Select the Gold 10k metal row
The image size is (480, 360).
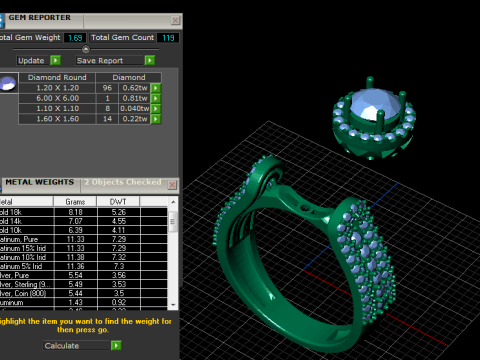(83, 230)
